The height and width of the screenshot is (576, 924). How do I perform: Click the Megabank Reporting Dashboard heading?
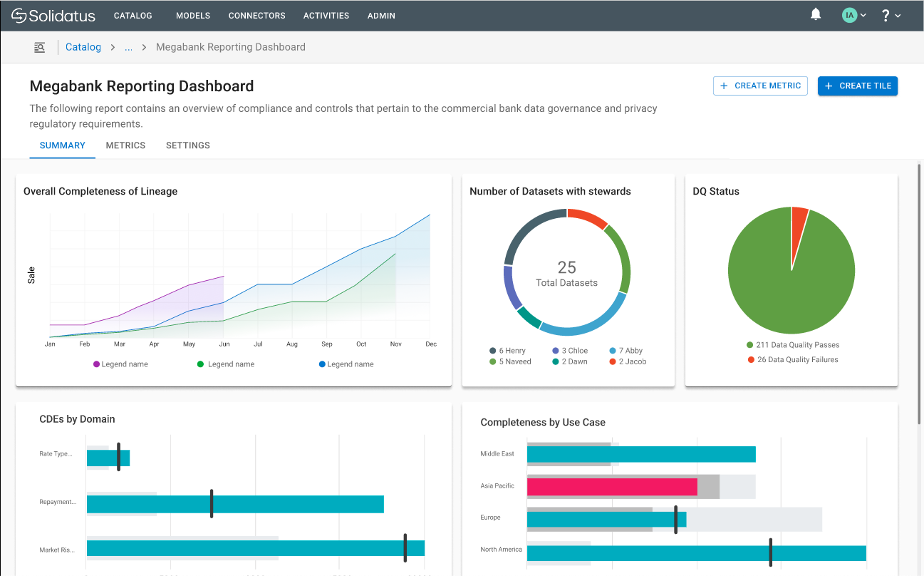pyautogui.click(x=142, y=86)
